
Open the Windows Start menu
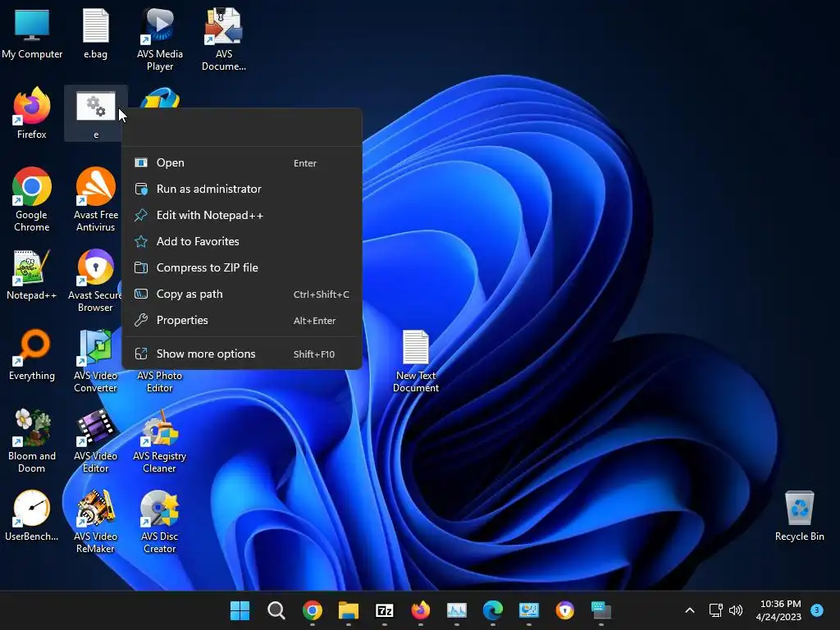point(240,610)
